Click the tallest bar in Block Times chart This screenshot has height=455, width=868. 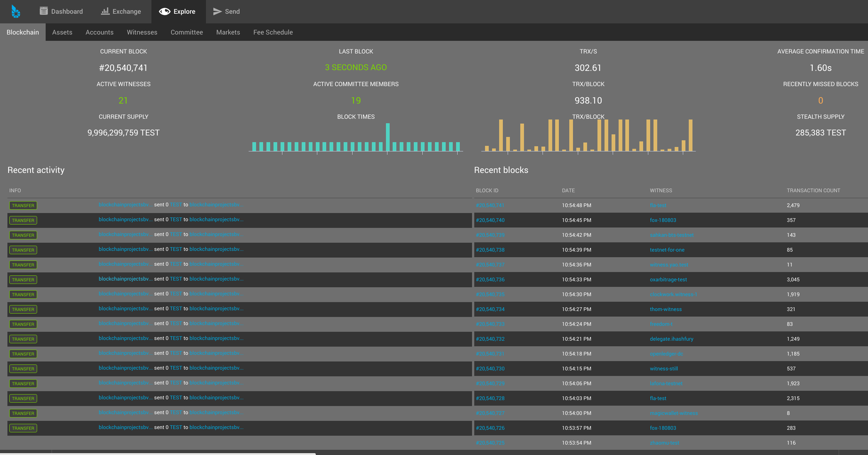(x=387, y=137)
